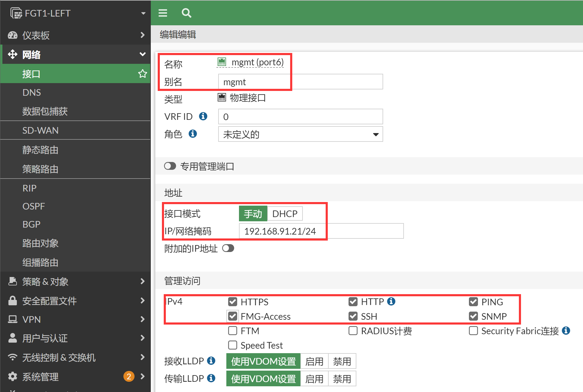
Task: Click the hamburger menu icon in top bar
Action: [163, 13]
